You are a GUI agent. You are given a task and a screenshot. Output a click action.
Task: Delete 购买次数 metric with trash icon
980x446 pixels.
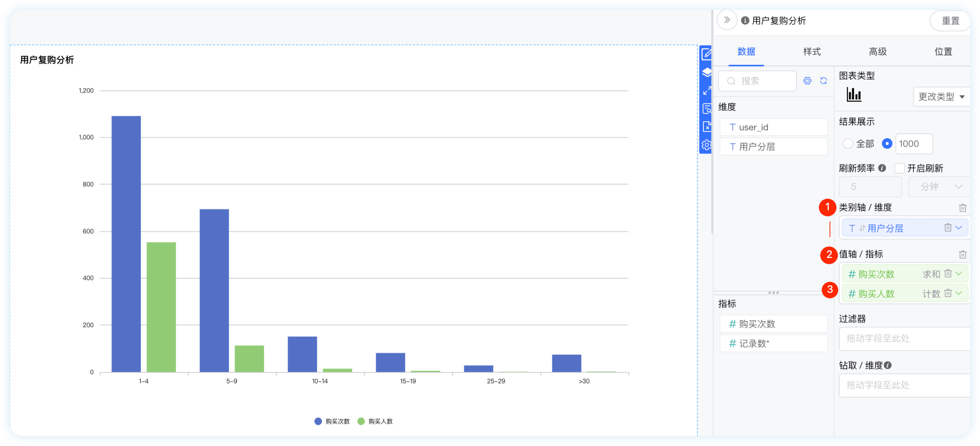pos(948,273)
